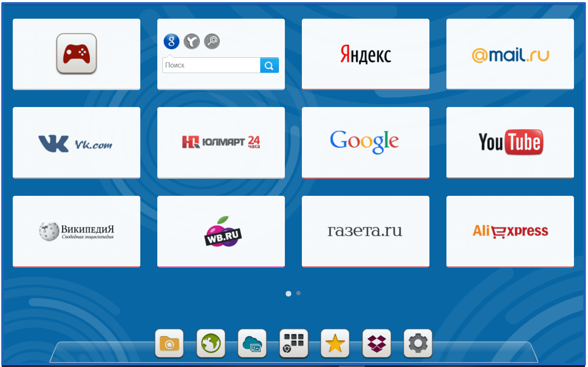Open the газета.ru tile

[x=366, y=231]
